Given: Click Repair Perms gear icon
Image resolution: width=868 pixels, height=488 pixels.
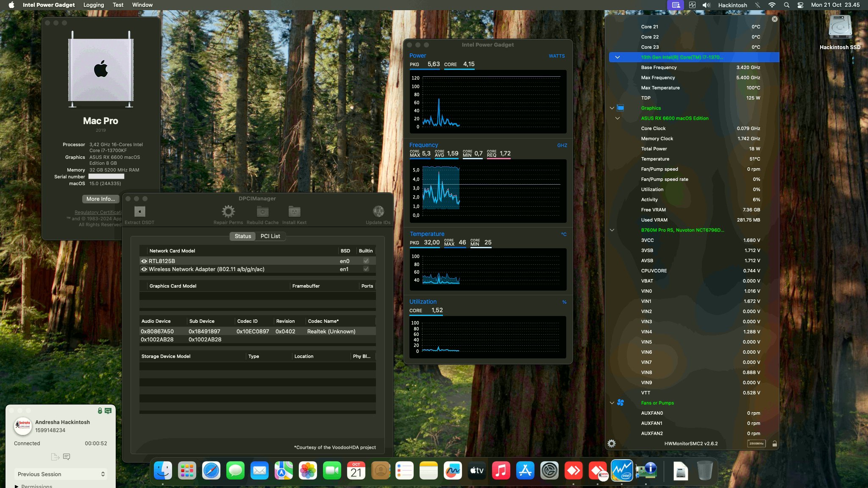Looking at the screenshot, I should coord(228,211).
